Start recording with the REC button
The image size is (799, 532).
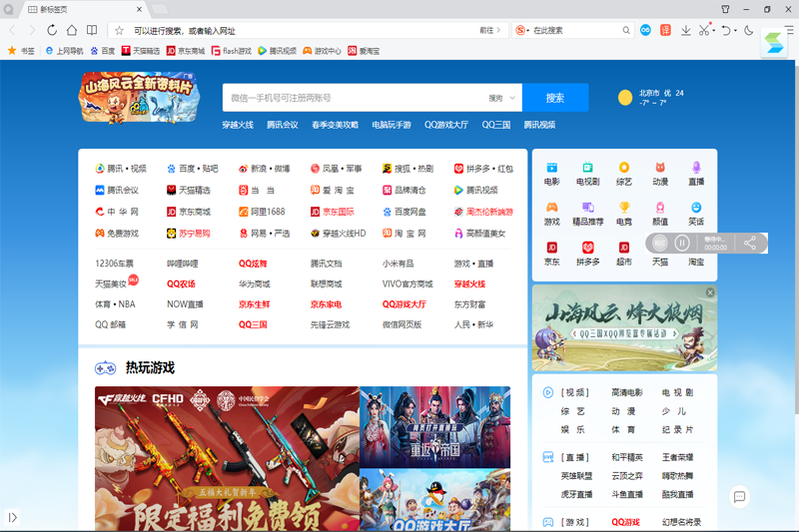coord(660,244)
